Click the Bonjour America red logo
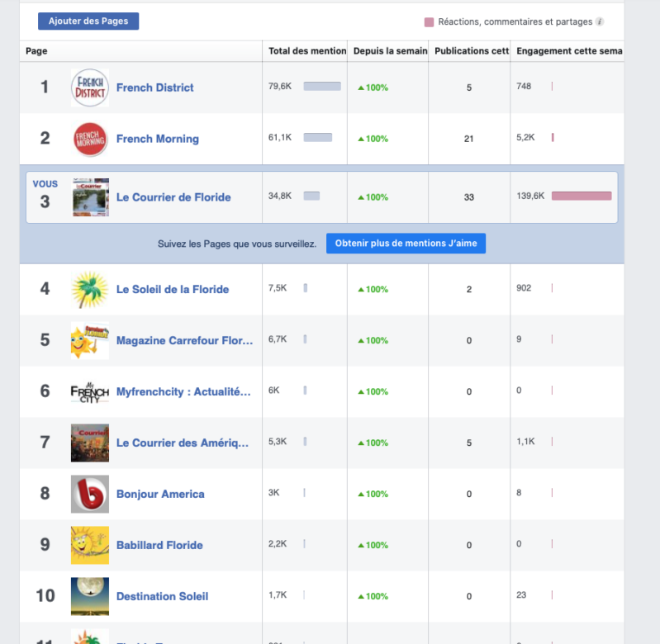Viewport: 660px width, 644px height. 90,494
